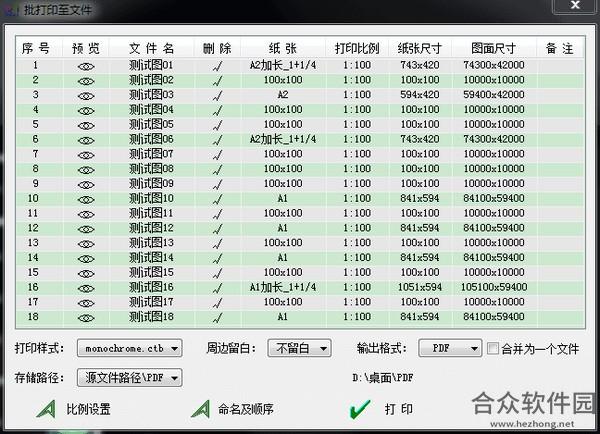Screen dimensions: 600x434
Task: Open the 周边留白 dropdown
Action: (299, 348)
